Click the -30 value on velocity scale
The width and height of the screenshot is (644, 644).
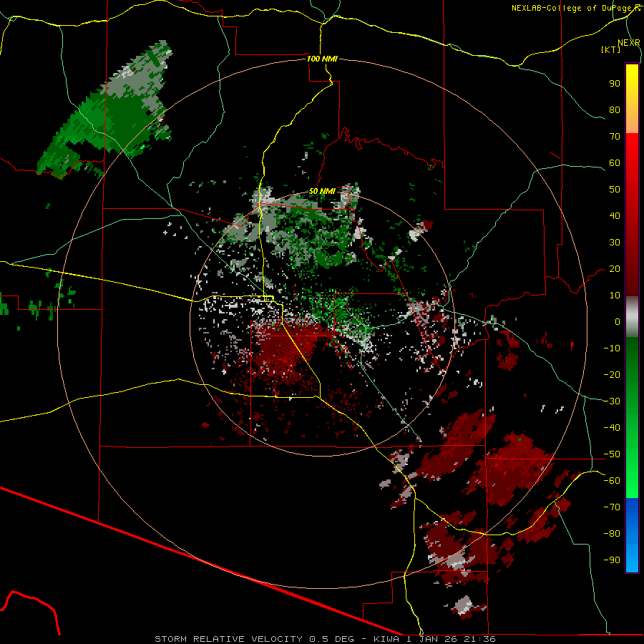pos(612,401)
